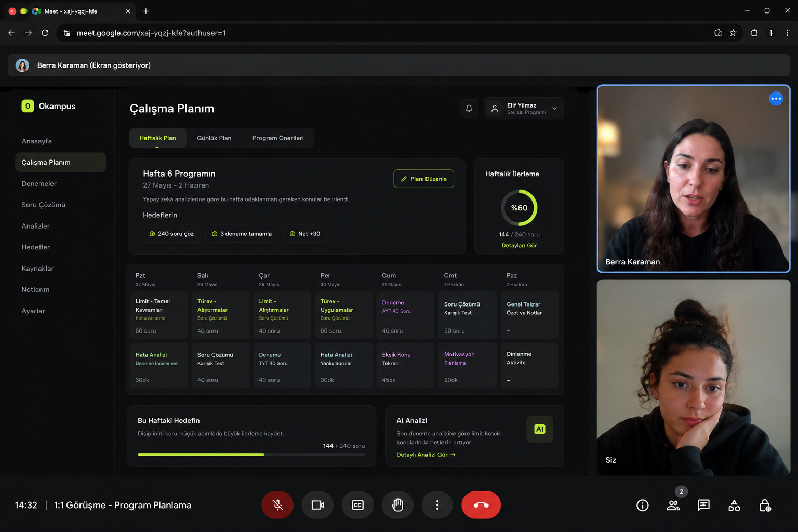Viewport: 798px width, 532px height.
Task: Close the Meet - xaj-yqzj-kfe tab
Action: (x=128, y=11)
